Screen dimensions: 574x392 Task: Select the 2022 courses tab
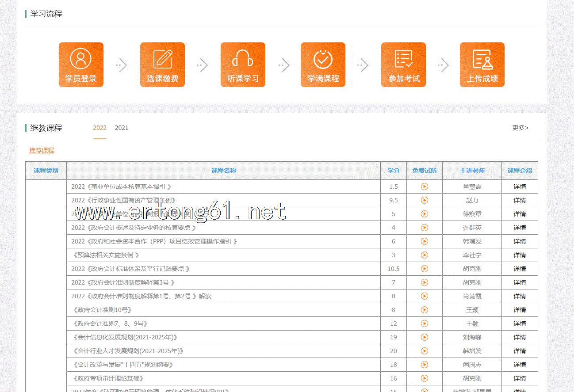(99, 128)
